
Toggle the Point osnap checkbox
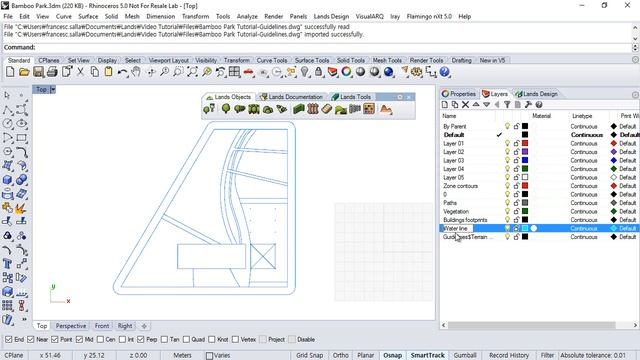55,339
